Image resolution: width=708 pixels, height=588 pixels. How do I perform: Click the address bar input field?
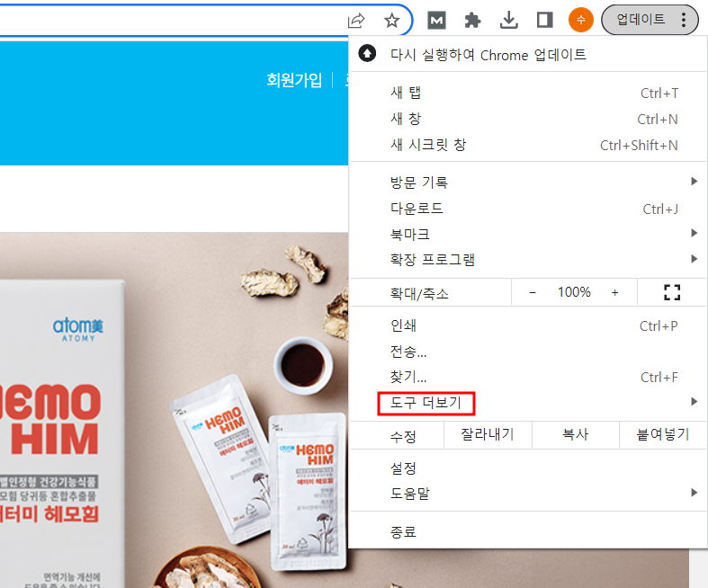[172, 21]
